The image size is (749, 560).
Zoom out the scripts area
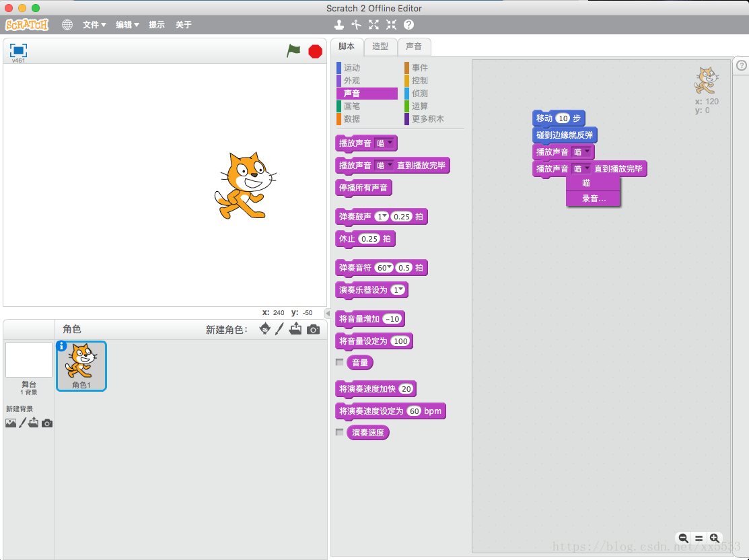click(684, 538)
